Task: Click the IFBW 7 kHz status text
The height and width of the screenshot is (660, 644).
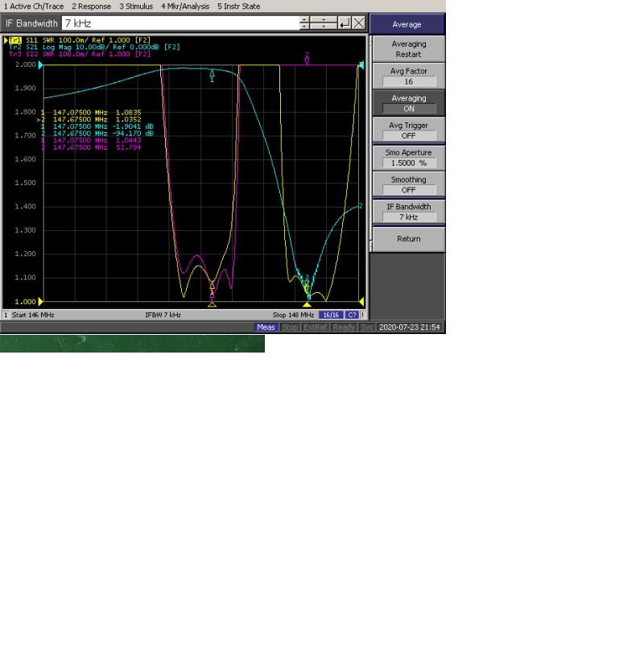Action: click(163, 315)
